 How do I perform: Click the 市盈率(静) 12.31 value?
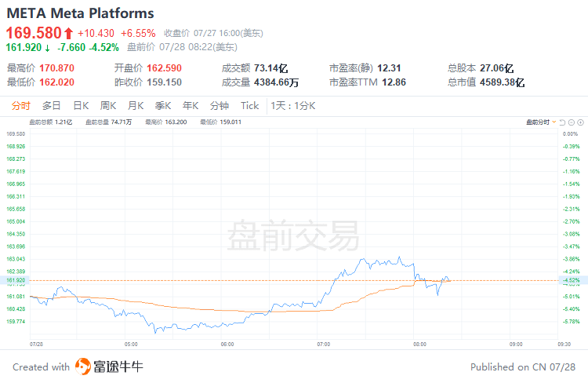coord(389,68)
